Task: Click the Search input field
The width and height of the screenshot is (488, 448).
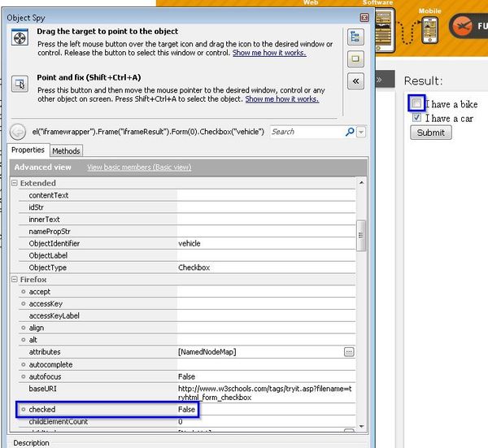Action: coord(305,132)
